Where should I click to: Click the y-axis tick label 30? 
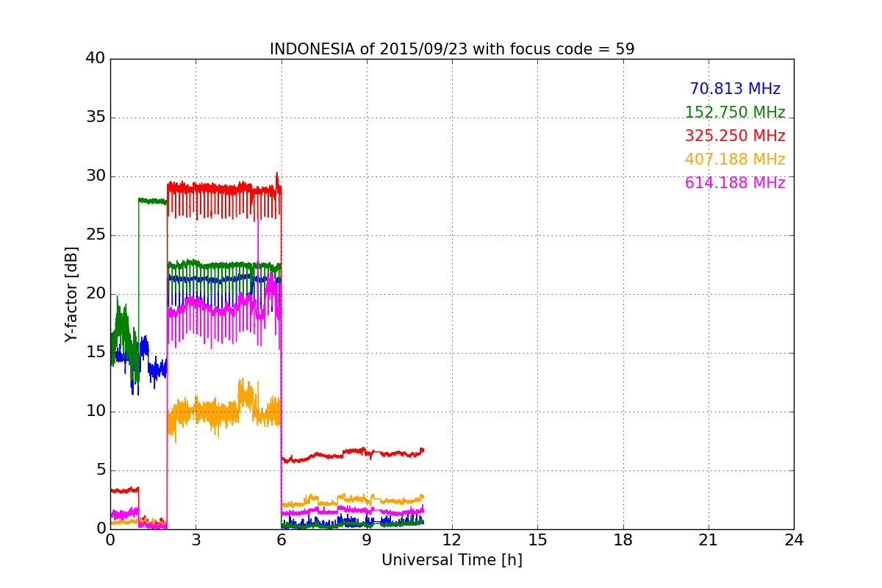[x=96, y=176]
